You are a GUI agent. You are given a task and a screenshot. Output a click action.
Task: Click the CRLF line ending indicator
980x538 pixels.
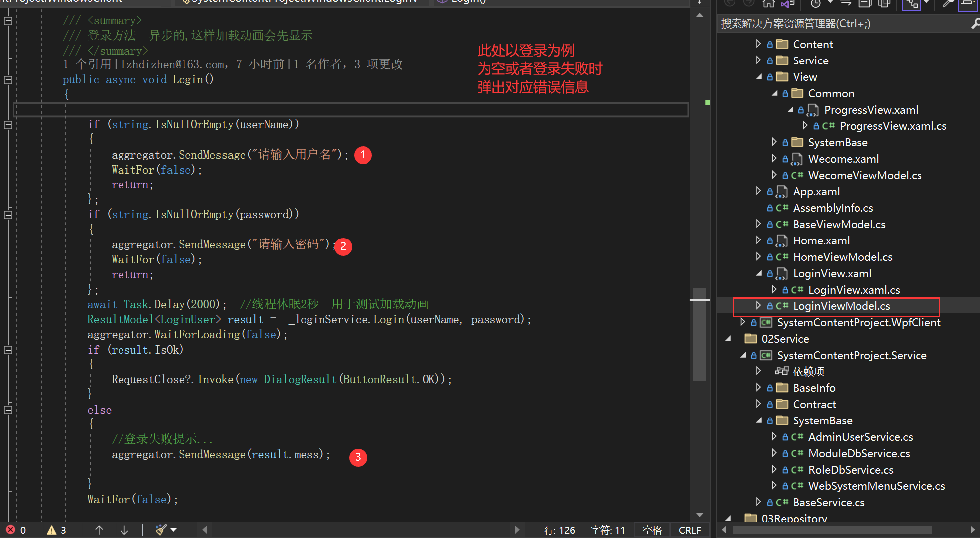click(x=690, y=530)
